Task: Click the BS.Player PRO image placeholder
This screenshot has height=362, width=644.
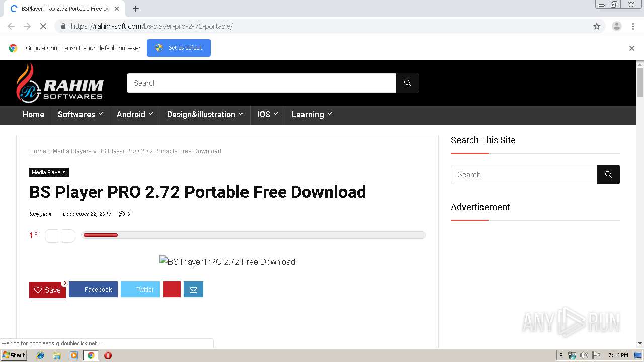Action: (227, 261)
